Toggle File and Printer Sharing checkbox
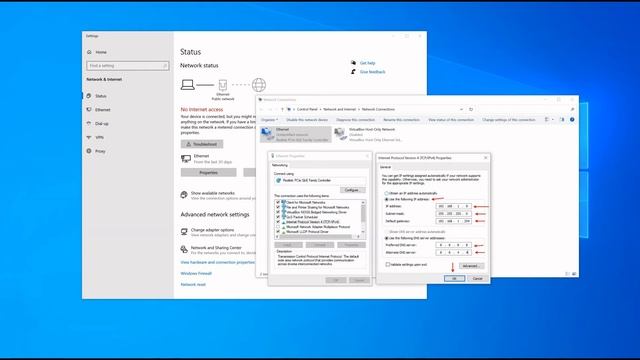The height and width of the screenshot is (360, 640). tap(278, 207)
